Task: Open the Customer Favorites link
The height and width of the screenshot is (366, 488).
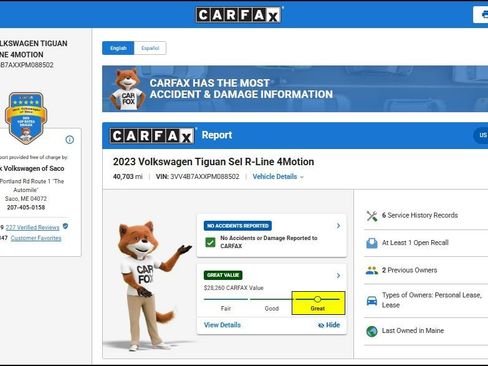Action: tap(36, 238)
